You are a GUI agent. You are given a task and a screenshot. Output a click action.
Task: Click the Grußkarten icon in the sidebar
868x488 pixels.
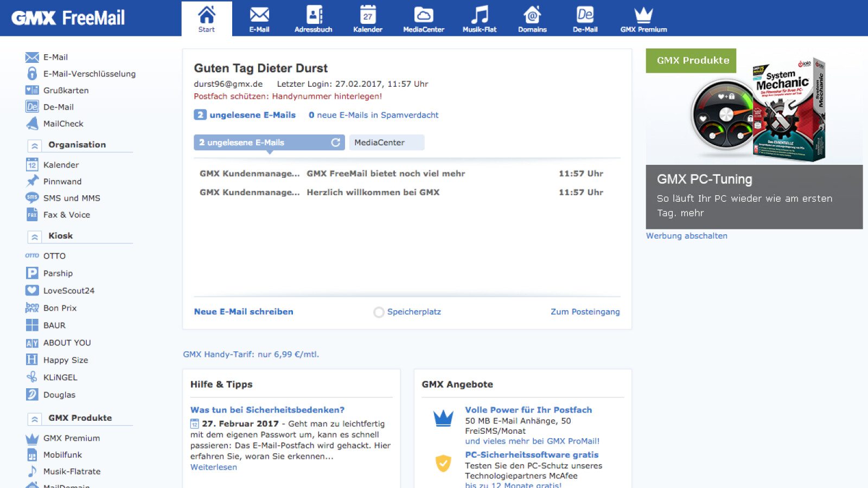tap(32, 90)
